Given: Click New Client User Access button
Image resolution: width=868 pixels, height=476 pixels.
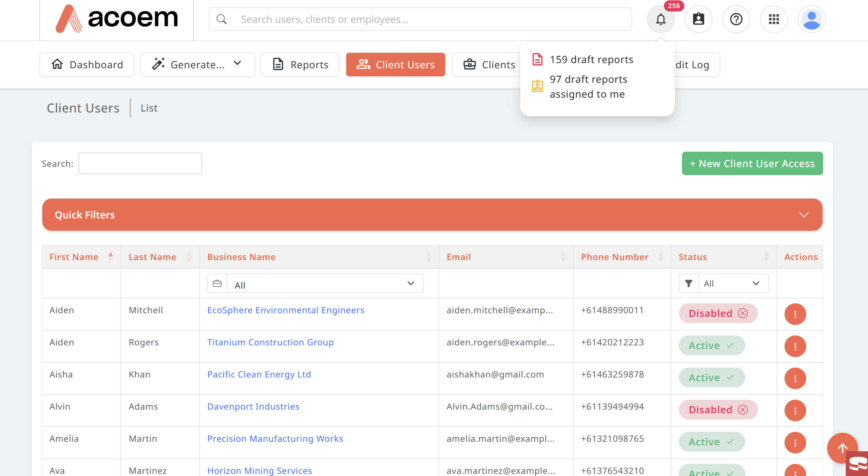Looking at the screenshot, I should 752,164.
